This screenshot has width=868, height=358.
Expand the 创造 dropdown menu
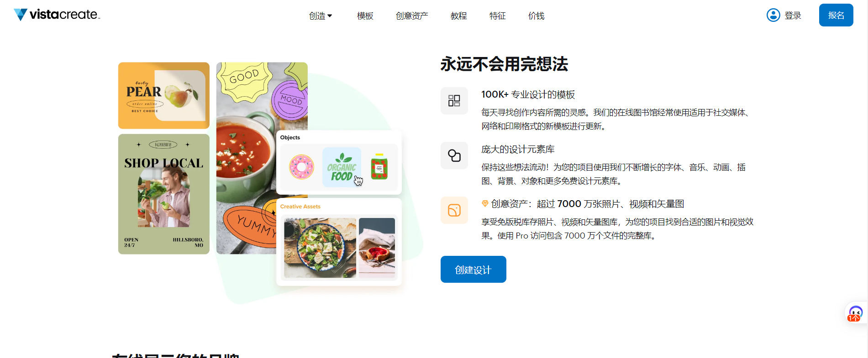point(321,16)
